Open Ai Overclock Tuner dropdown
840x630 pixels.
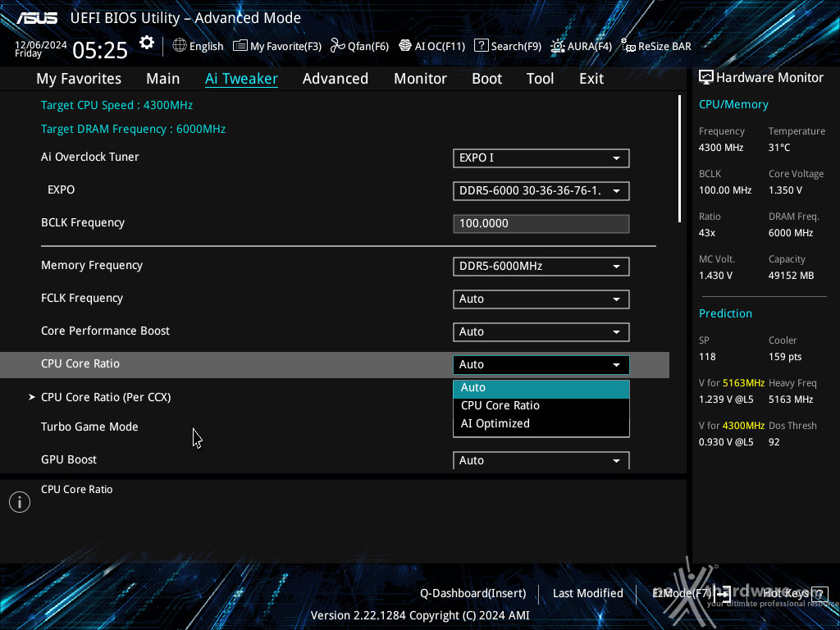coord(541,158)
